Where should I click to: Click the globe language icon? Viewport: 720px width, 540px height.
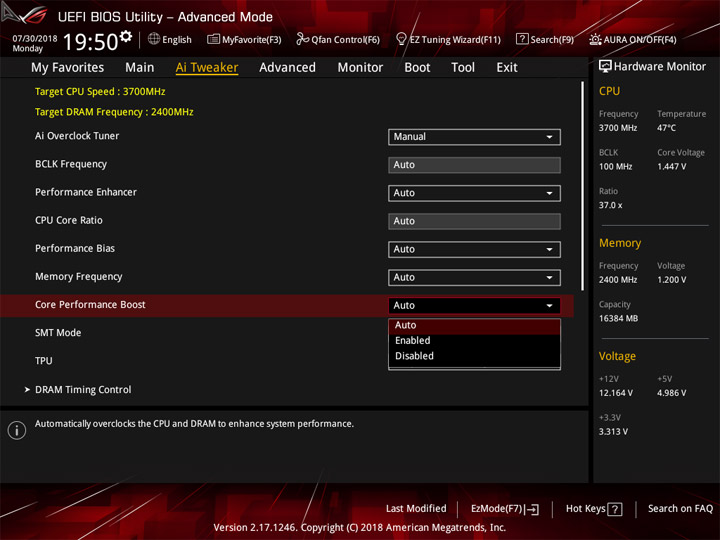(154, 39)
